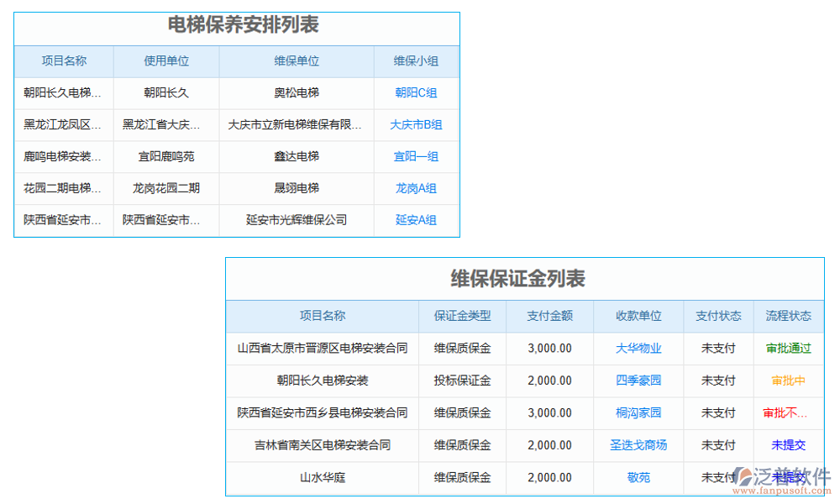Screen dimensions: 840x504
Task: Select the 桐沟家园 payee
Action: click(638, 412)
